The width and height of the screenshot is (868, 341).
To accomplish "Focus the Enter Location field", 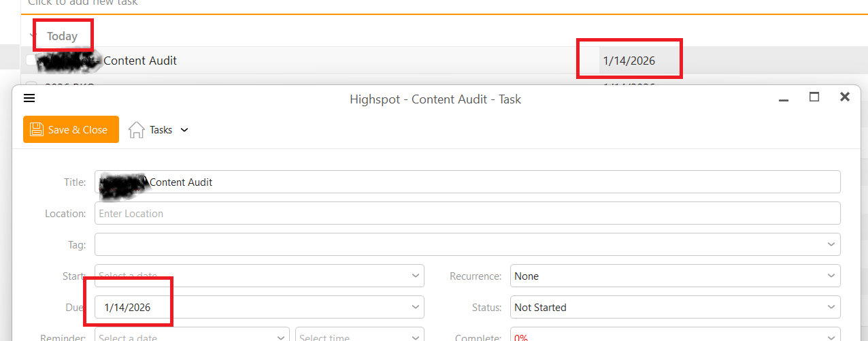I will coord(467,213).
